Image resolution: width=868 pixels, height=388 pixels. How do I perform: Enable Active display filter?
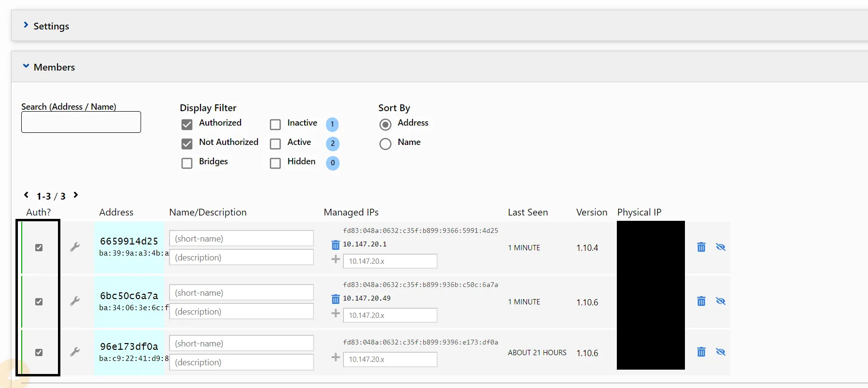pos(275,144)
